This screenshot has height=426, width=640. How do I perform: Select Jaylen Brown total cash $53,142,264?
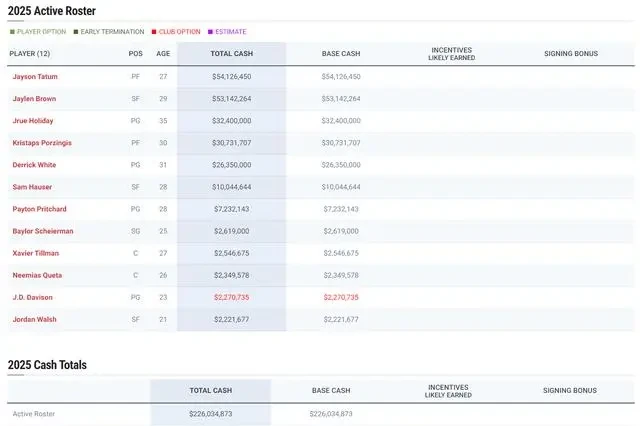[232, 99]
